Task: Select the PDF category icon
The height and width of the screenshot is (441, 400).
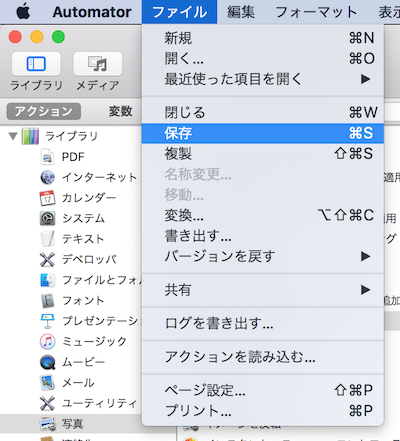Action: pyautogui.click(x=48, y=157)
